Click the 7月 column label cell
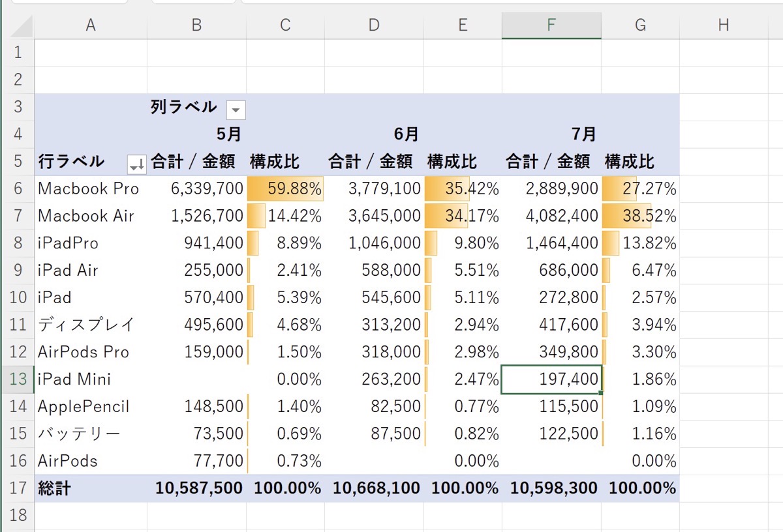The height and width of the screenshot is (532, 783). (x=551, y=134)
